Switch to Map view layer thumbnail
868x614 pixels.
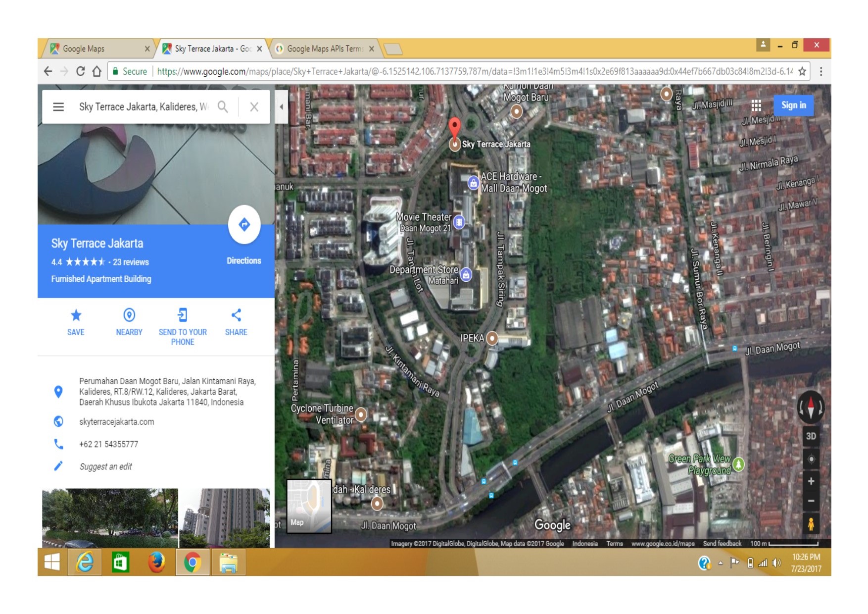click(x=309, y=506)
